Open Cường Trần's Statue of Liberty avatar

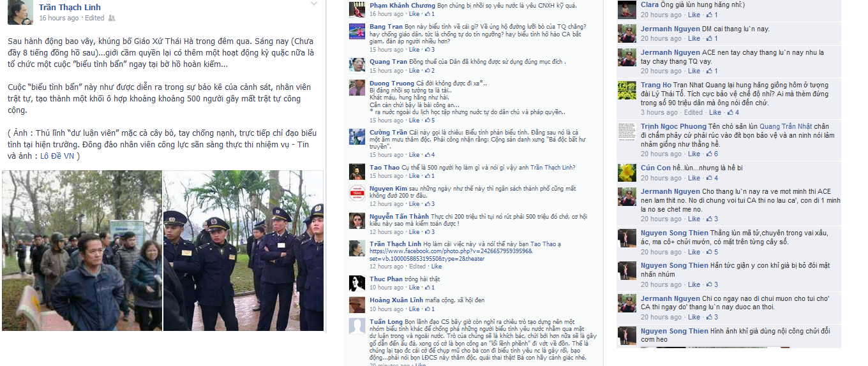coord(357,136)
